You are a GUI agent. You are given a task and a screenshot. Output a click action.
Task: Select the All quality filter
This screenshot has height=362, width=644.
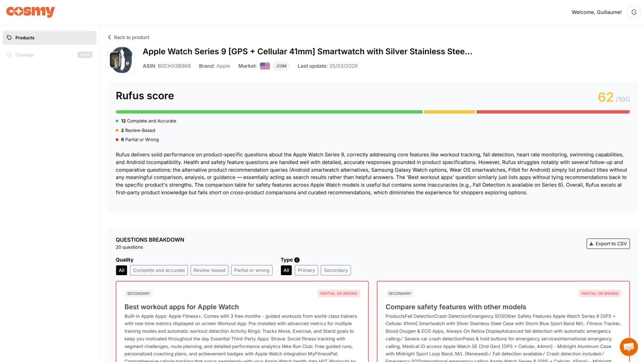pyautogui.click(x=121, y=270)
